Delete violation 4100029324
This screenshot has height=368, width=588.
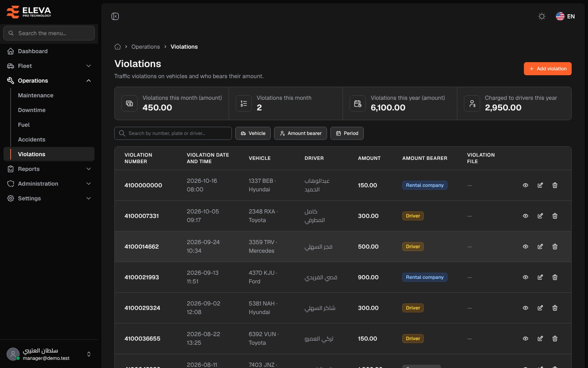pos(555,308)
